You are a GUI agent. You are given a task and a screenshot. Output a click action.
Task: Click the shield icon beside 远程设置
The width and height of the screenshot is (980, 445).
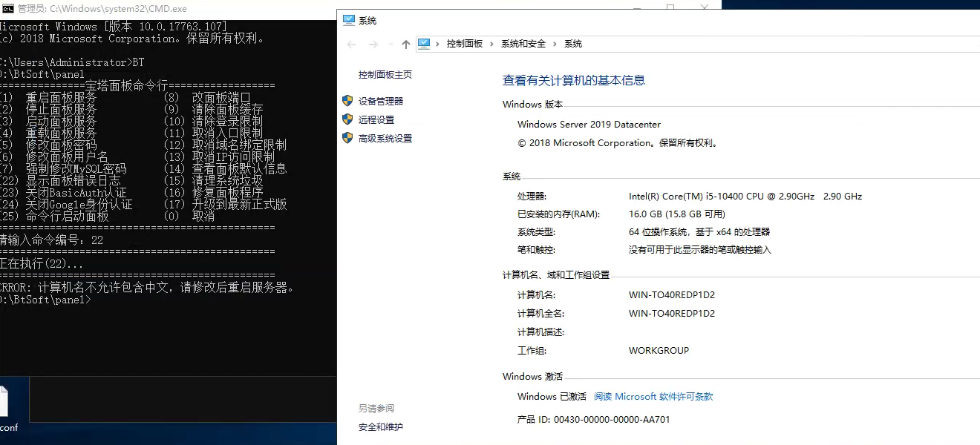coord(347,119)
